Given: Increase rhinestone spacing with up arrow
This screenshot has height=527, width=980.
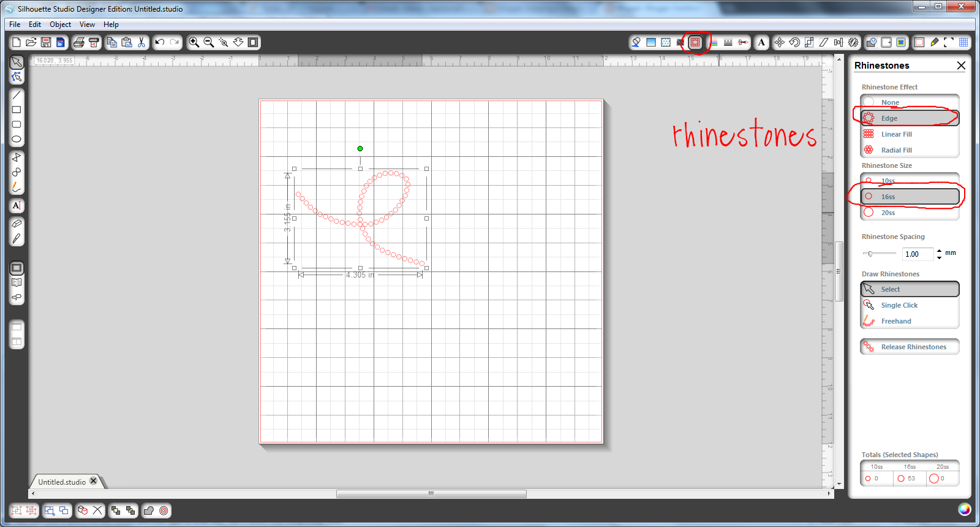Looking at the screenshot, I should (939, 250).
